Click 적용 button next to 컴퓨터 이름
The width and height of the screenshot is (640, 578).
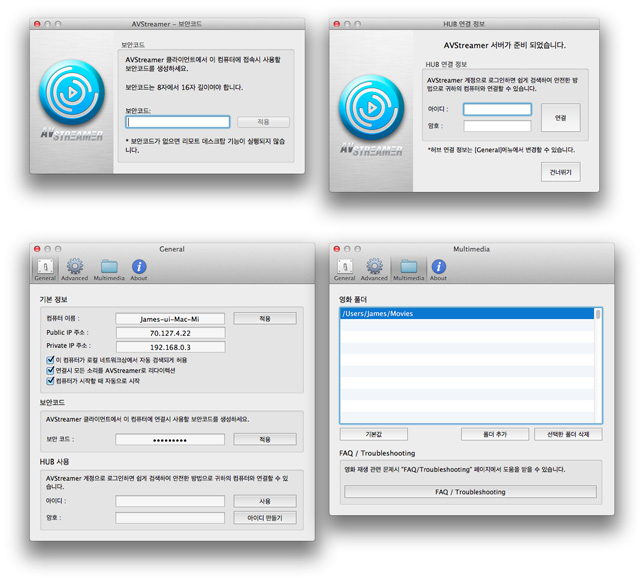[265, 318]
